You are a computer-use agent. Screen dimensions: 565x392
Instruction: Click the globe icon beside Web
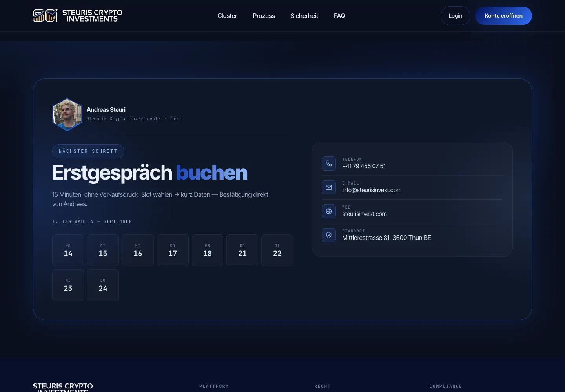click(329, 211)
